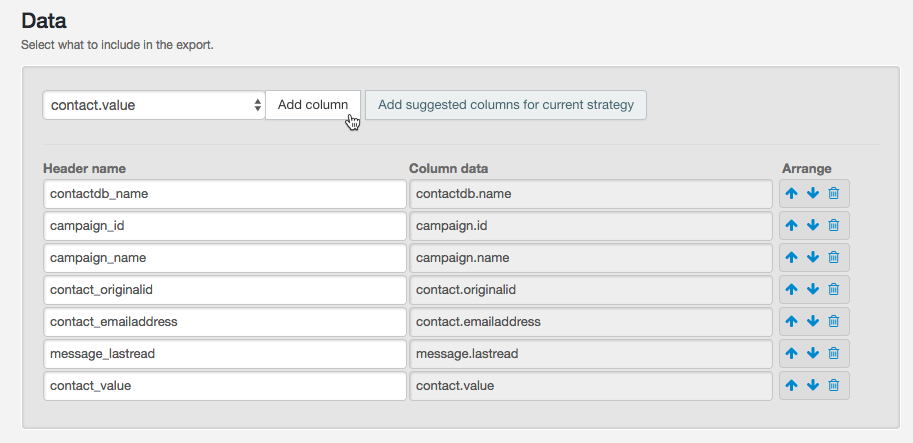Screen dimensions: 913x443
Task: Click the campaign_id header name field
Action: coord(224,226)
